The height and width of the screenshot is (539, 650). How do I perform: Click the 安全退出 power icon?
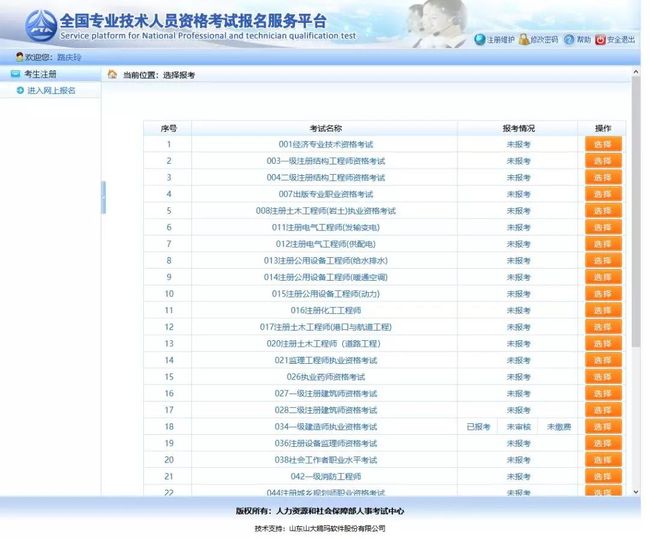coord(600,40)
